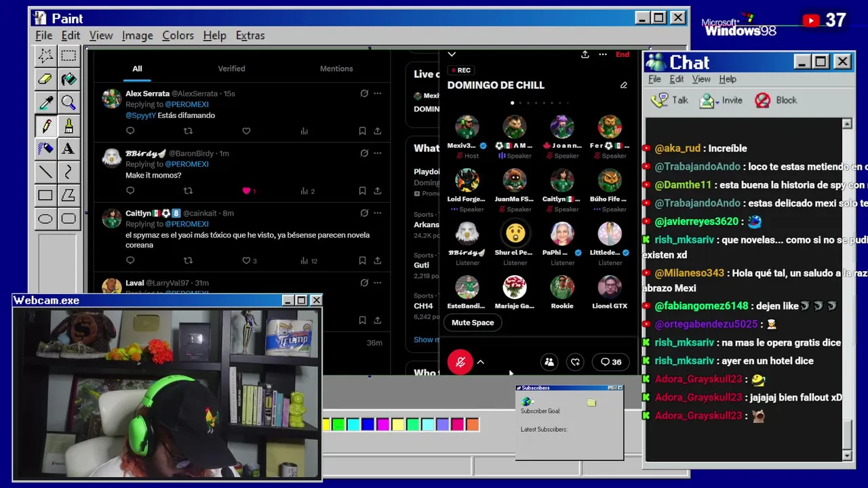Open the Space participants people icon
Screen dimensions: 868x488
(x=549, y=362)
